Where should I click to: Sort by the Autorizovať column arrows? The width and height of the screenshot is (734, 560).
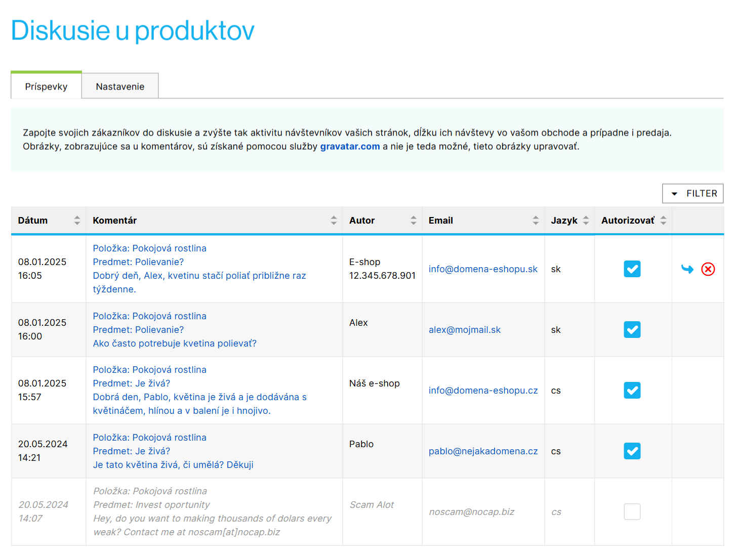[663, 220]
